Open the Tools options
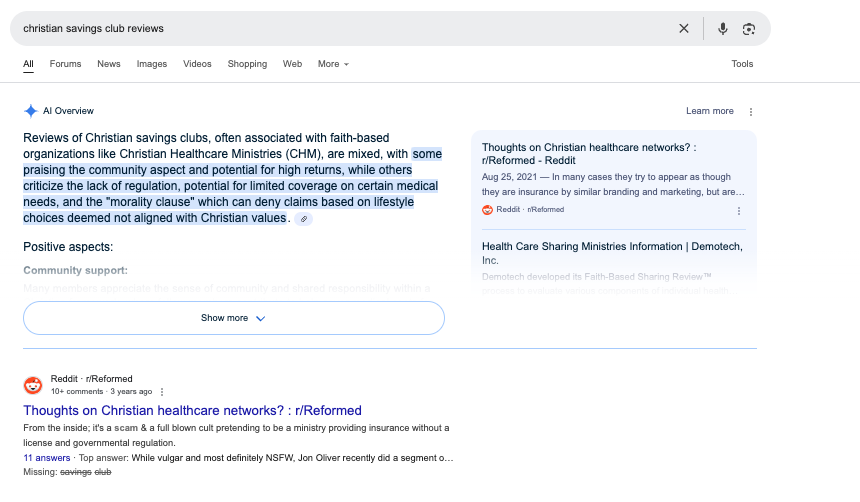The height and width of the screenshot is (502, 860). tap(742, 64)
